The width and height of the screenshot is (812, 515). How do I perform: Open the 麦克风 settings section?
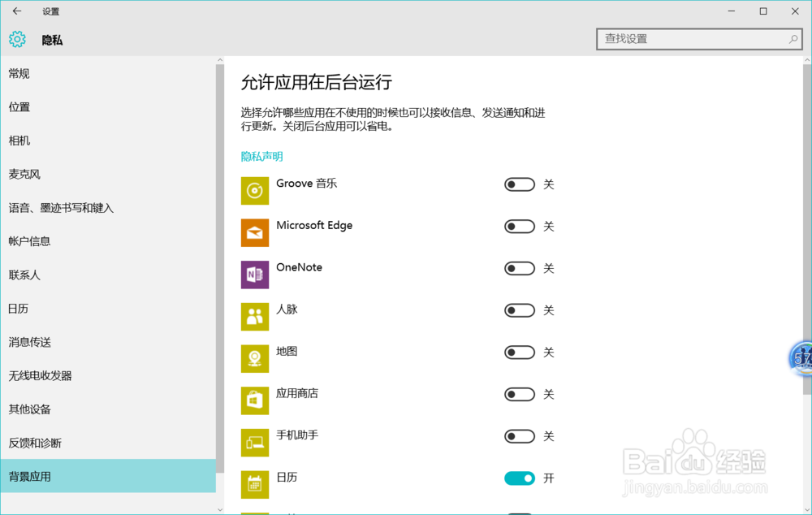(24, 174)
